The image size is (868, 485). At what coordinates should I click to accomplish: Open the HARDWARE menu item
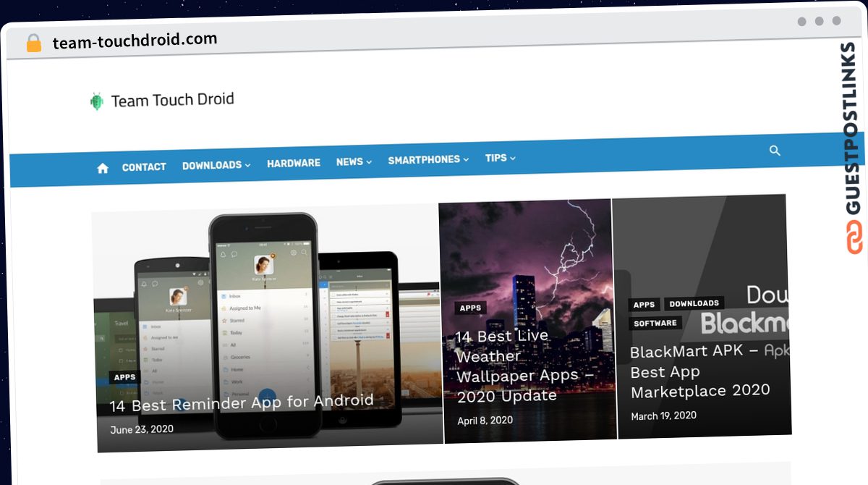point(294,163)
